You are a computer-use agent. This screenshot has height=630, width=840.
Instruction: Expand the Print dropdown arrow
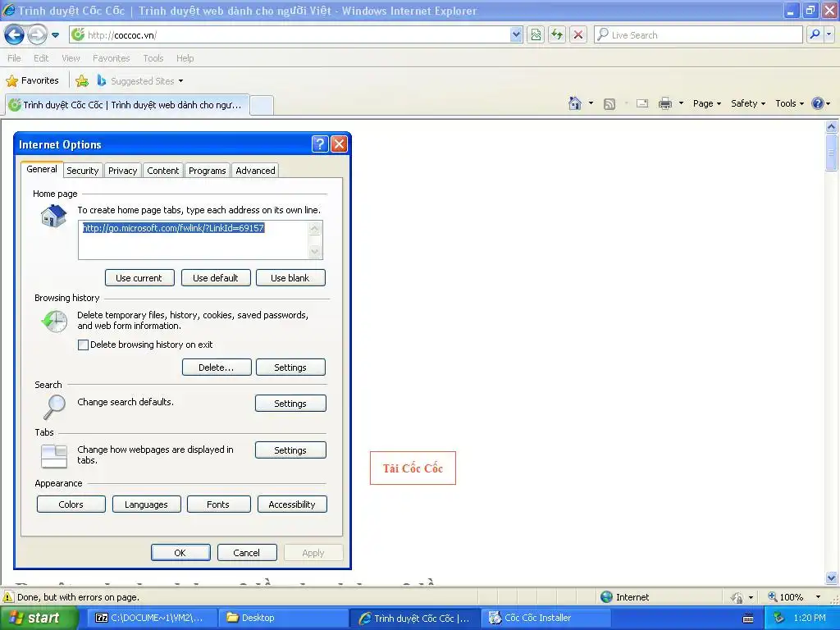point(681,103)
